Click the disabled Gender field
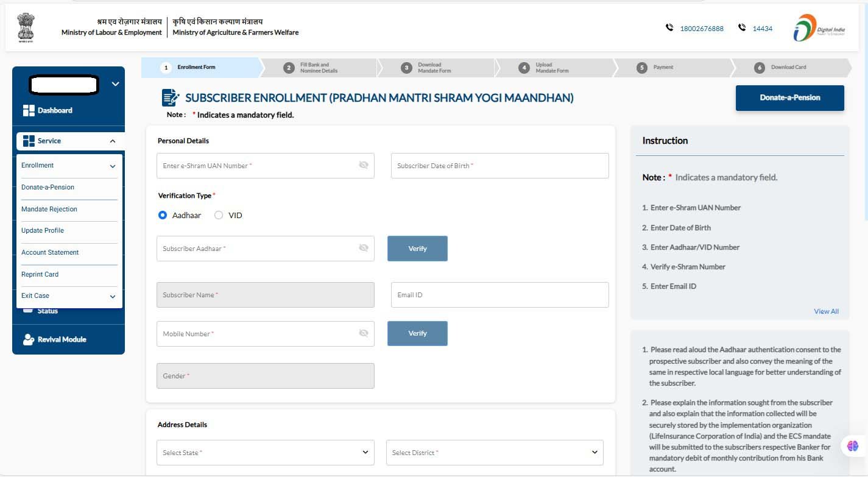 [x=266, y=376]
